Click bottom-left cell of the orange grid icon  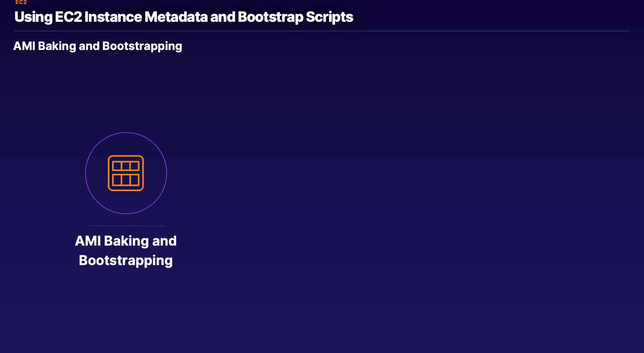(117, 180)
